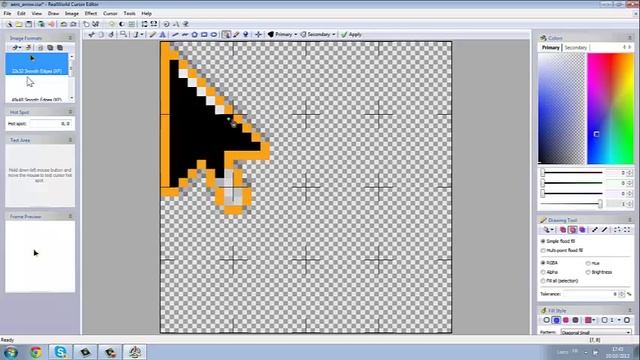Select Multi-point flood fill option

point(562,250)
